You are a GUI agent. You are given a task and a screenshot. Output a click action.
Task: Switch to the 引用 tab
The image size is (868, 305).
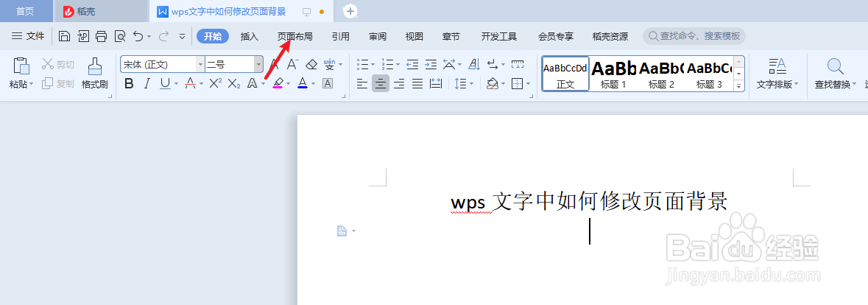[x=341, y=37]
